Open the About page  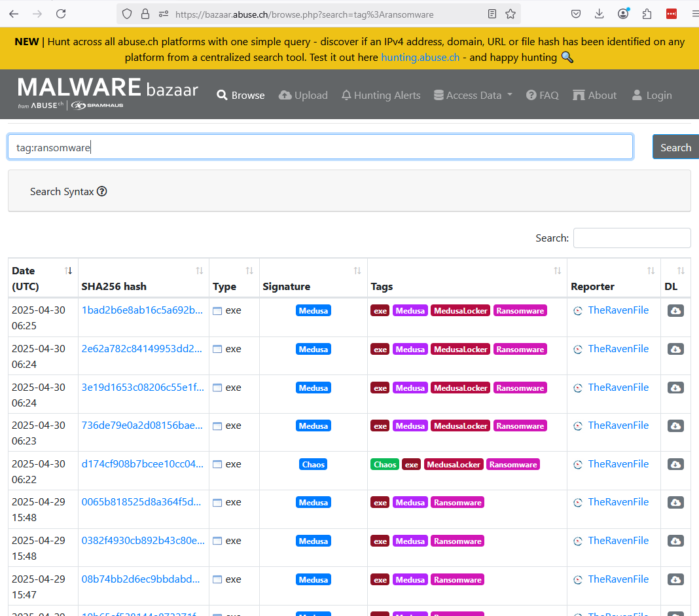pyautogui.click(x=595, y=96)
